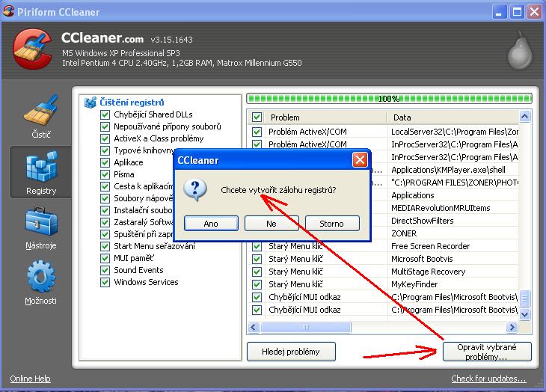Click the Čištění registrů cube icon
Screen dimensions: 546x392
point(91,102)
